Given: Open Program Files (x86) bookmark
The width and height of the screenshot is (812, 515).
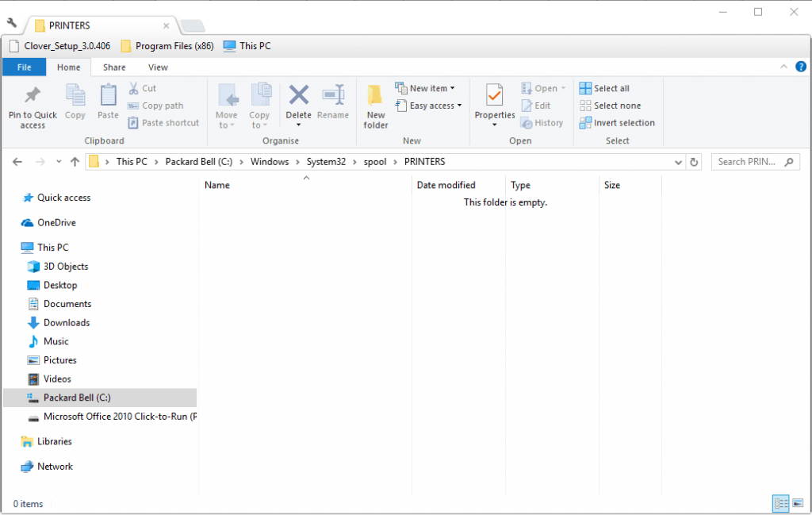Looking at the screenshot, I should (x=167, y=46).
